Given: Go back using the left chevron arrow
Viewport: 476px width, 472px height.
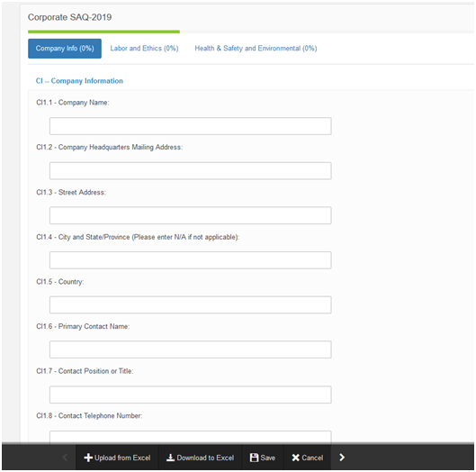Looking at the screenshot, I should 65,458.
